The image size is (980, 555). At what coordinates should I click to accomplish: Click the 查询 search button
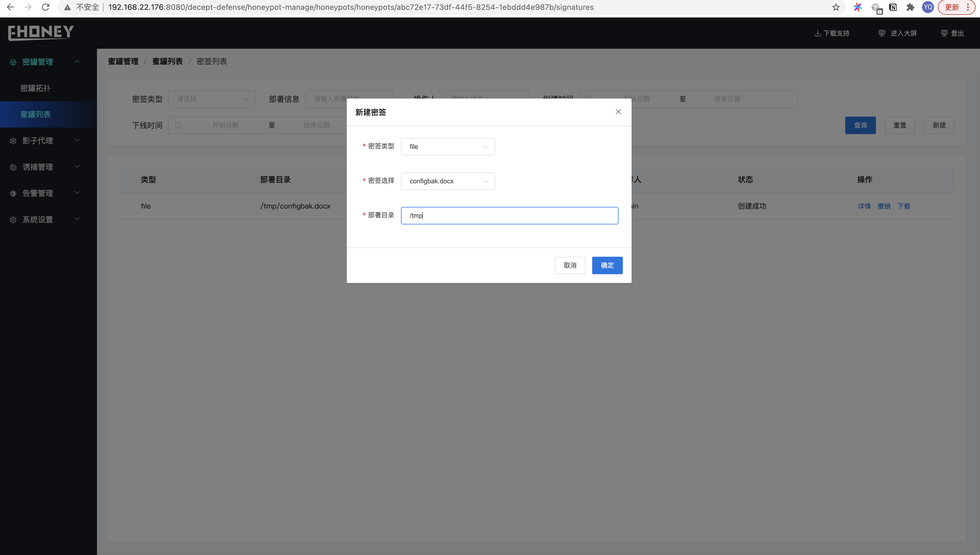coord(860,125)
